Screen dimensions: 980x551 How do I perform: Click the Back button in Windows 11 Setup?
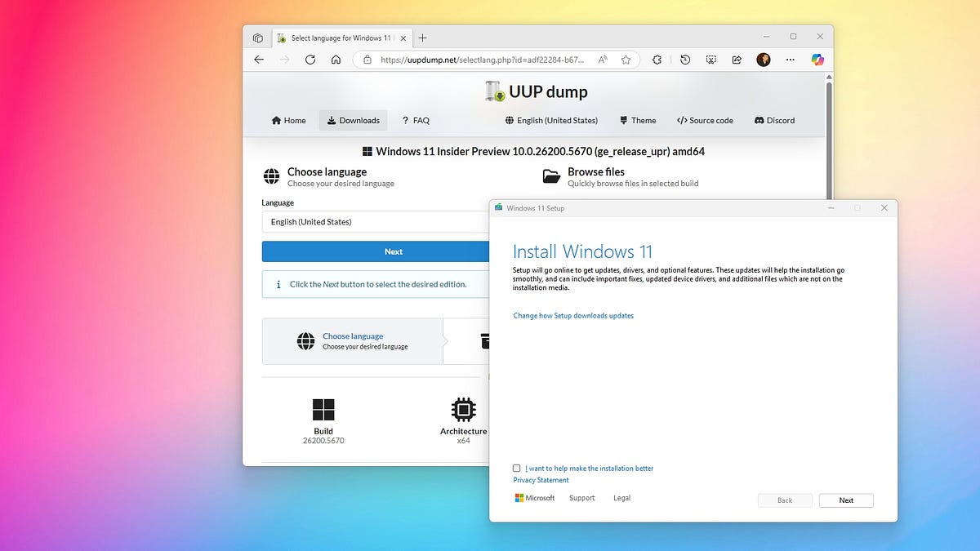[785, 500]
